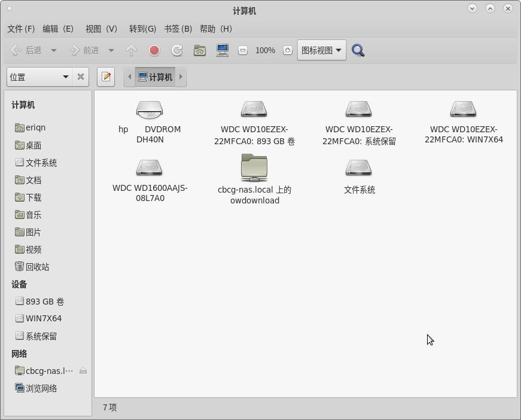The height and width of the screenshot is (420, 521).
Task: Open the cbcg-nas.local owdownload shared folder
Action: click(254, 168)
